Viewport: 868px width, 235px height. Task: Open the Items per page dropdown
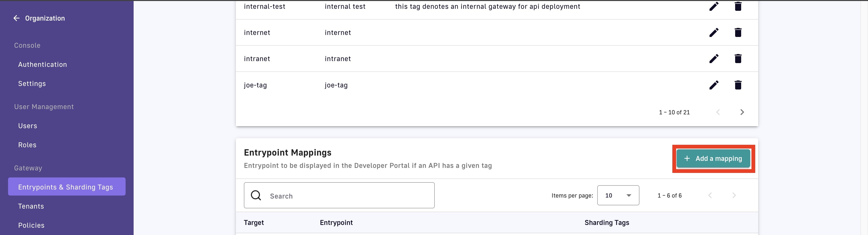click(x=618, y=196)
